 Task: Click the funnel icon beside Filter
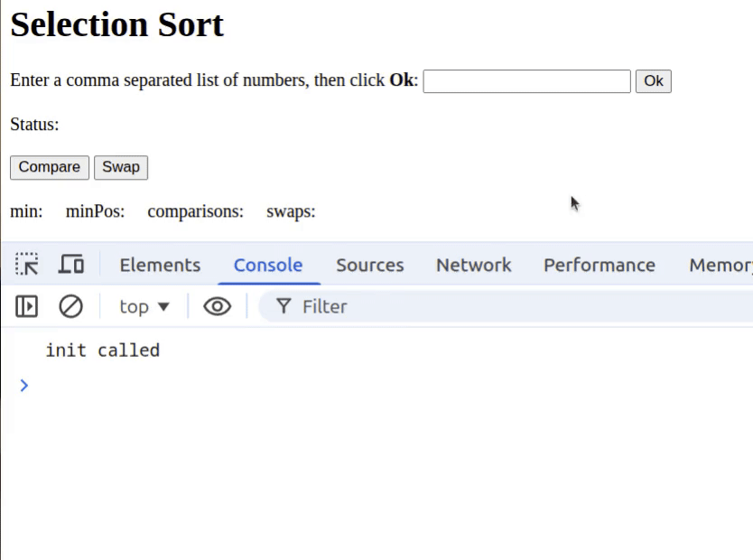click(x=284, y=307)
